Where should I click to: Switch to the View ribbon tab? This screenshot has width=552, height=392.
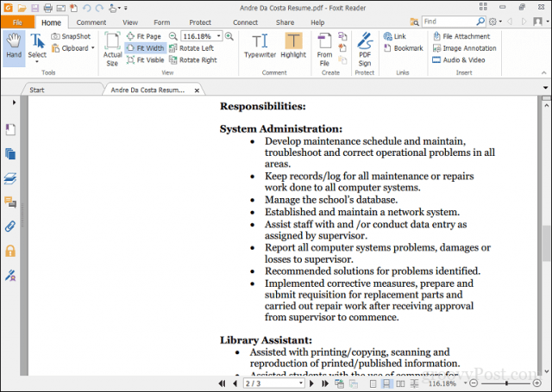130,22
